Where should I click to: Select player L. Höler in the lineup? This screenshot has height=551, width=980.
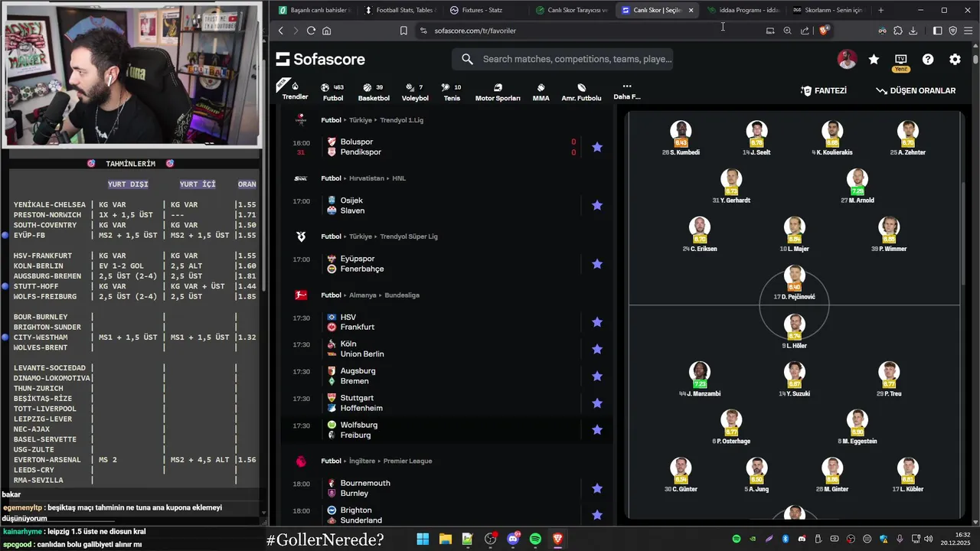[794, 331]
